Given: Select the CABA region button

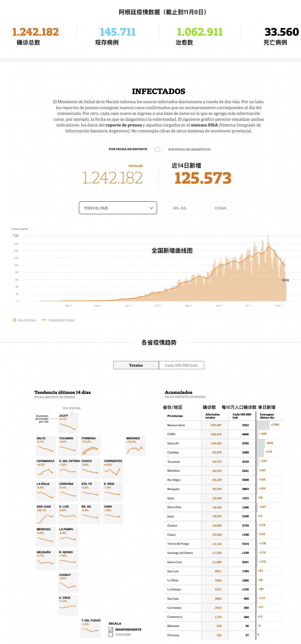Looking at the screenshot, I should pos(220,208).
